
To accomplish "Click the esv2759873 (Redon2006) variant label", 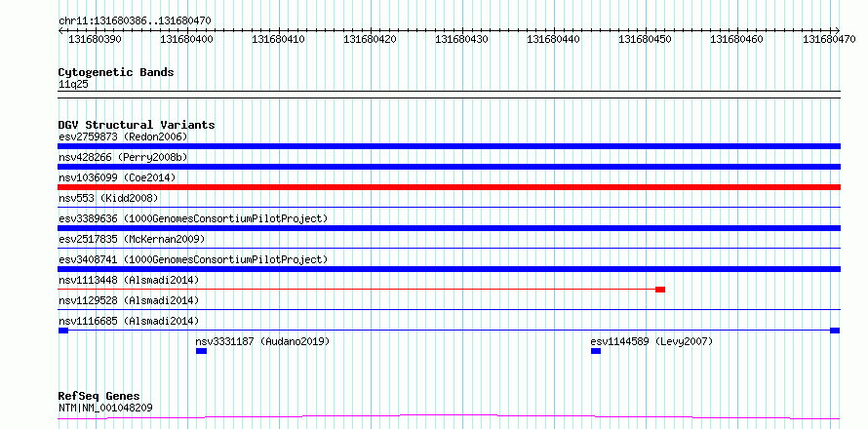I will tap(123, 136).
